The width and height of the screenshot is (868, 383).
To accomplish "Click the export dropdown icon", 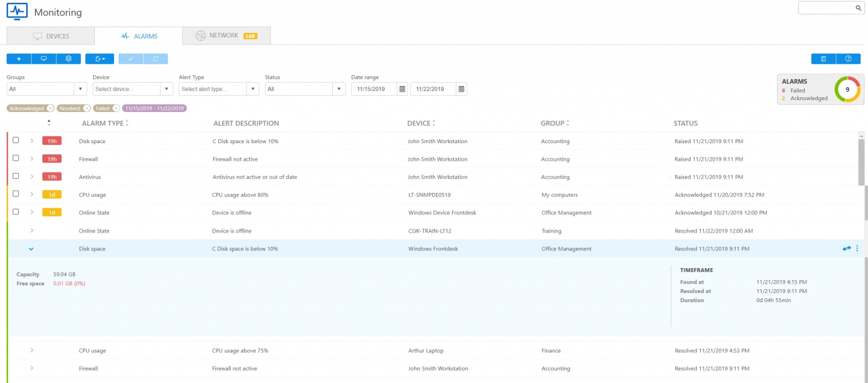I will pyautogui.click(x=99, y=58).
